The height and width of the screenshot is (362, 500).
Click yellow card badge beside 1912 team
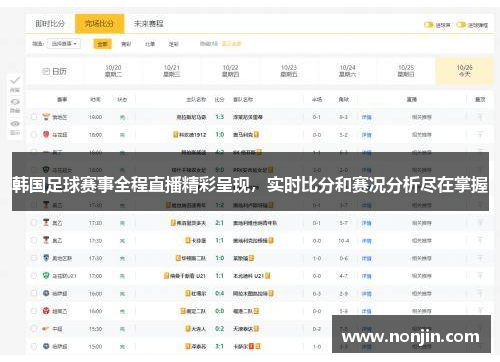(x=176, y=134)
